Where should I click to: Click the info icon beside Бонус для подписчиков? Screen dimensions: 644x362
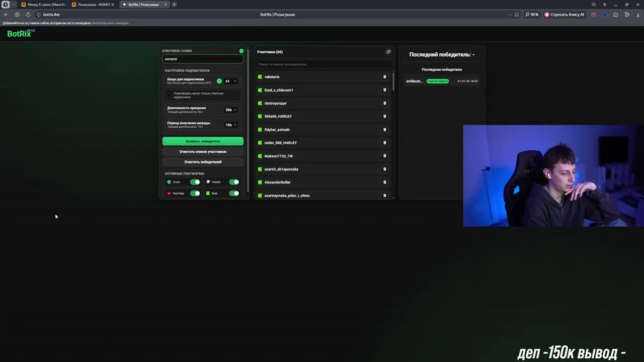[x=219, y=81]
